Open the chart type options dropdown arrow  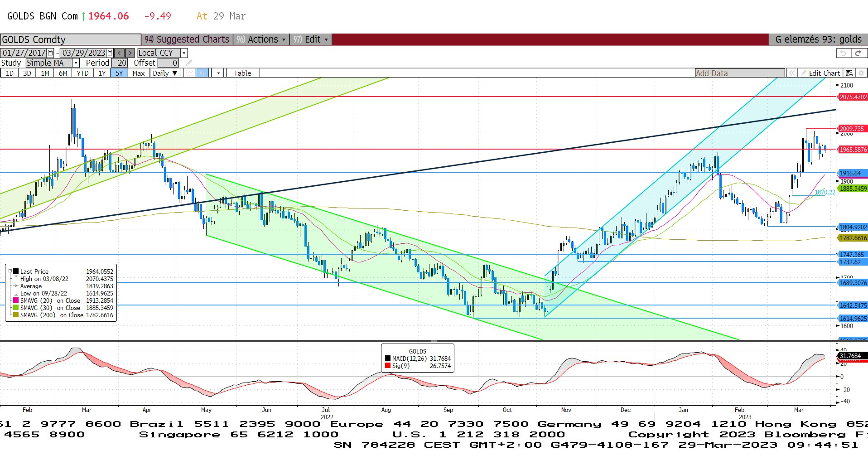click(218, 73)
